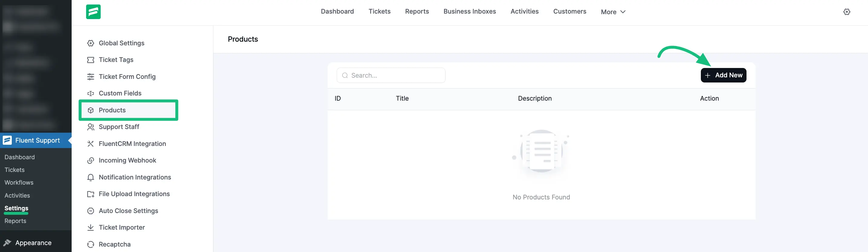Click the Auto Close Settings circle icon
This screenshot has width=868, height=252.
91,211
